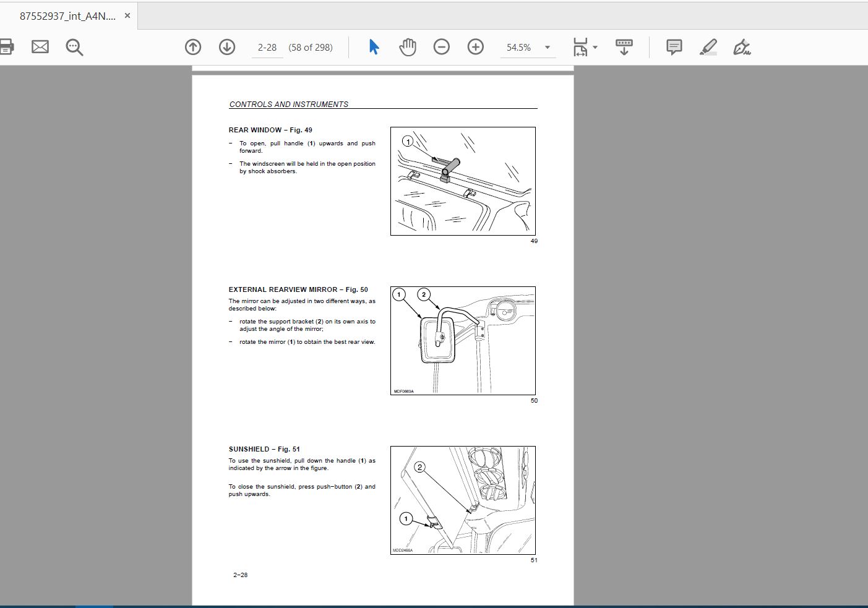This screenshot has width=868, height=608.
Task: Open the 54.5% zoom level dropdown
Action: point(528,48)
